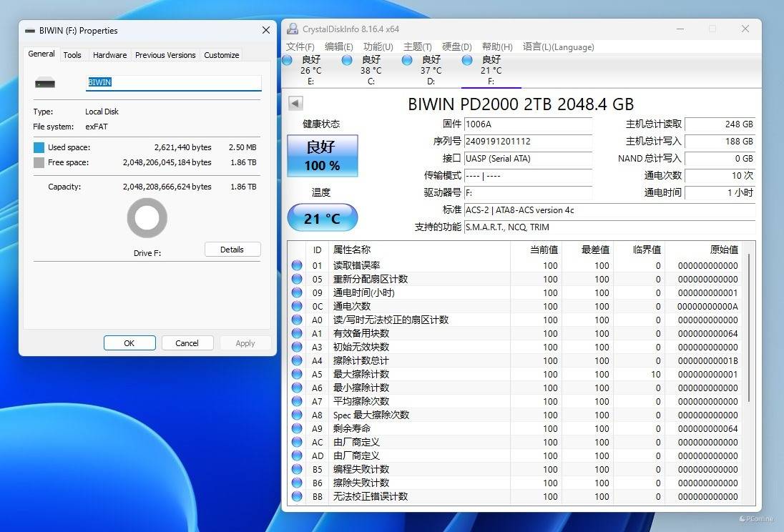Screen dimensions: 784x532
Task: Click the 21 °C temperature button
Action: point(323,218)
